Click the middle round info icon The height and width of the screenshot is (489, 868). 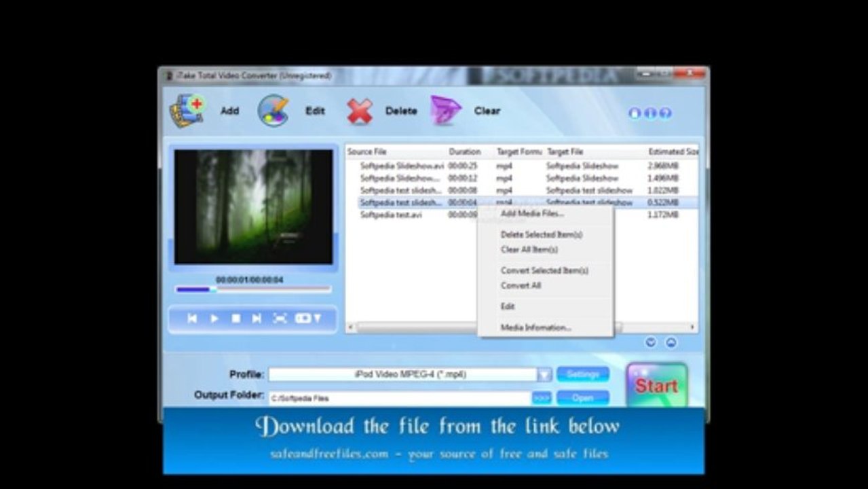click(x=650, y=113)
